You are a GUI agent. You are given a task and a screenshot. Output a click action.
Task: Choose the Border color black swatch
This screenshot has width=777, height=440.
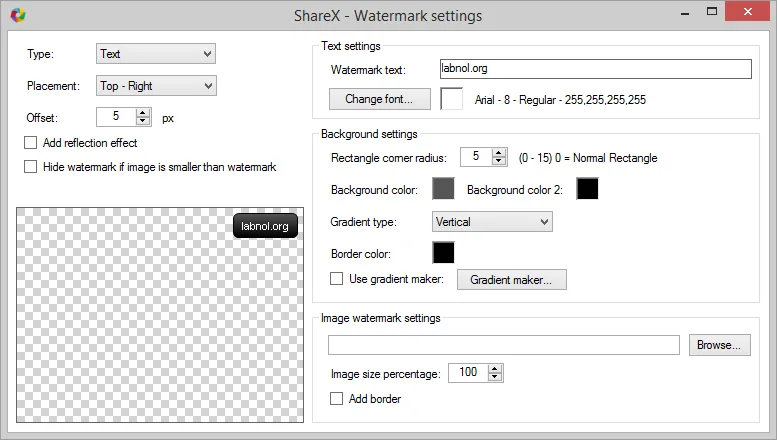coord(443,253)
